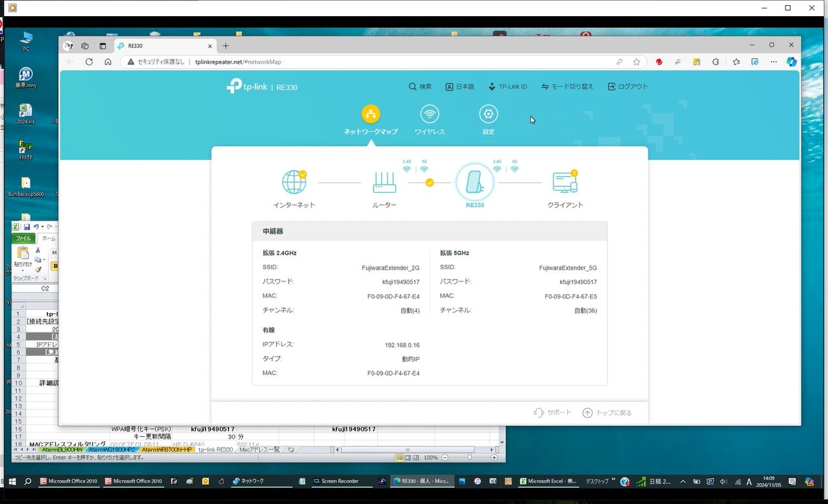Click the browser address bar URL
828x504 pixels.
coord(238,62)
